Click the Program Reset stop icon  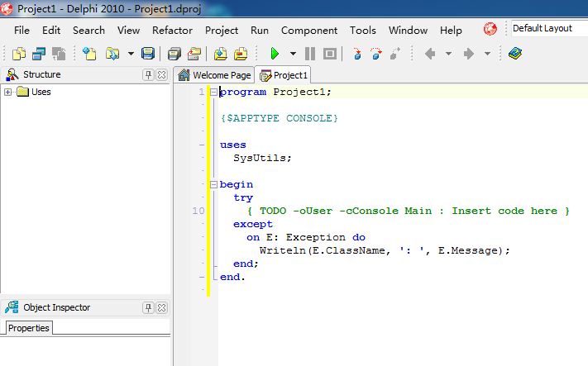330,54
